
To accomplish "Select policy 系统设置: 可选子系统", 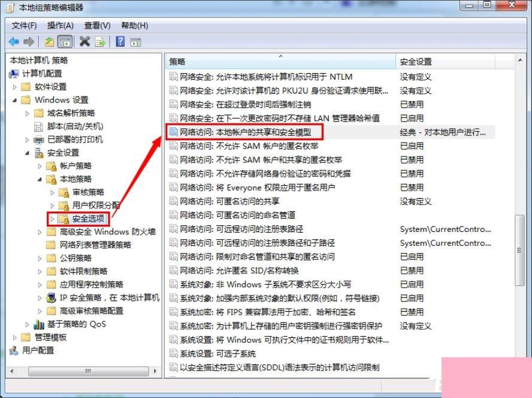I will click(x=217, y=354).
